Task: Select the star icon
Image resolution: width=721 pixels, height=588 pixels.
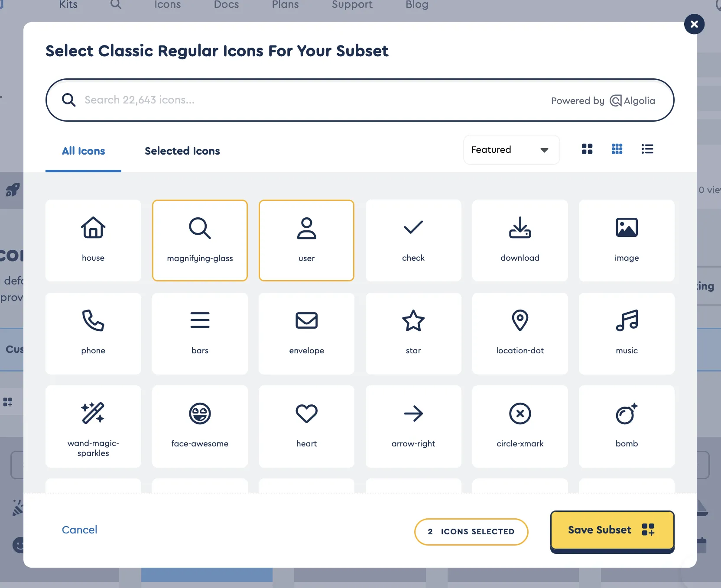Action: (x=413, y=333)
